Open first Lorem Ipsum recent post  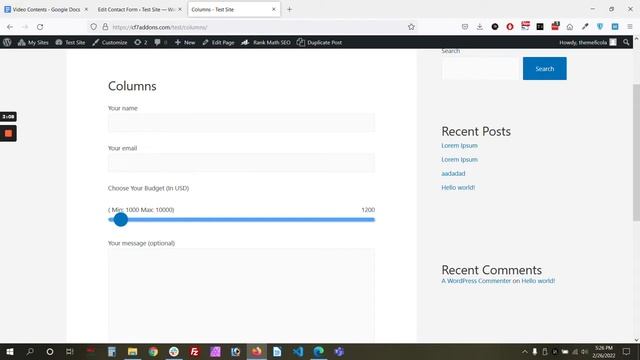pyautogui.click(x=459, y=146)
